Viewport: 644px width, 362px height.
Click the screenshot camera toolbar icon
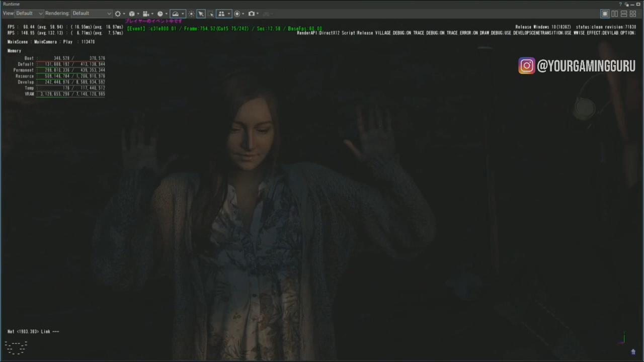252,14
